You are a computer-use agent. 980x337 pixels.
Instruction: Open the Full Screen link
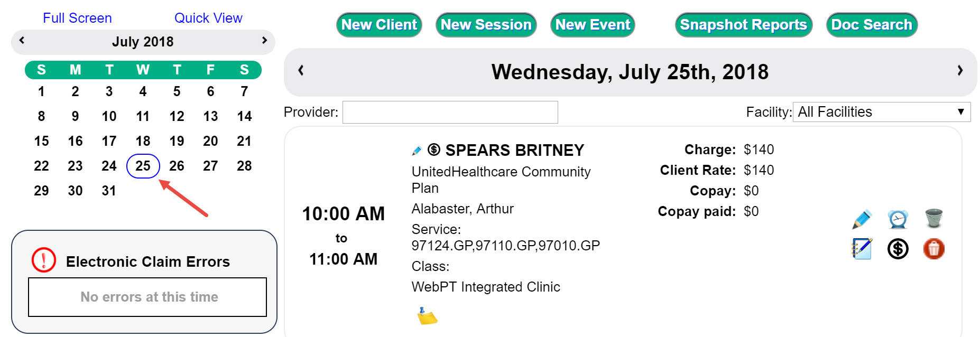[77, 18]
